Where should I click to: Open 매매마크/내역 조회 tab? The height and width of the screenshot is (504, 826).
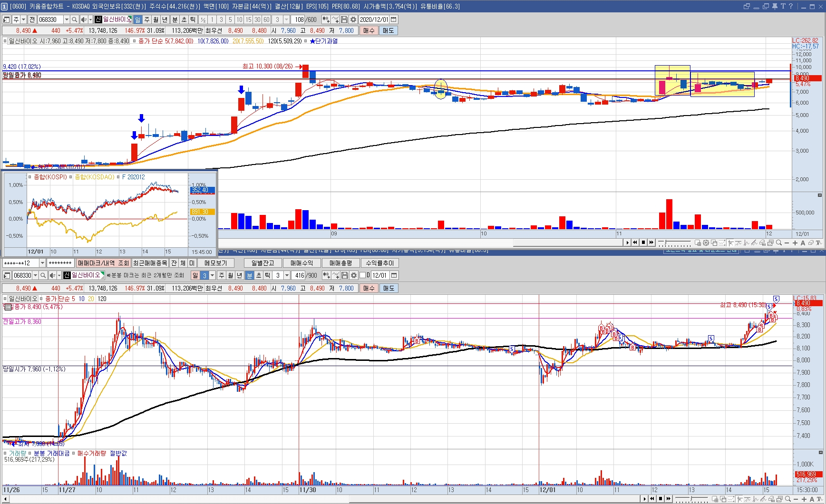pos(103,263)
